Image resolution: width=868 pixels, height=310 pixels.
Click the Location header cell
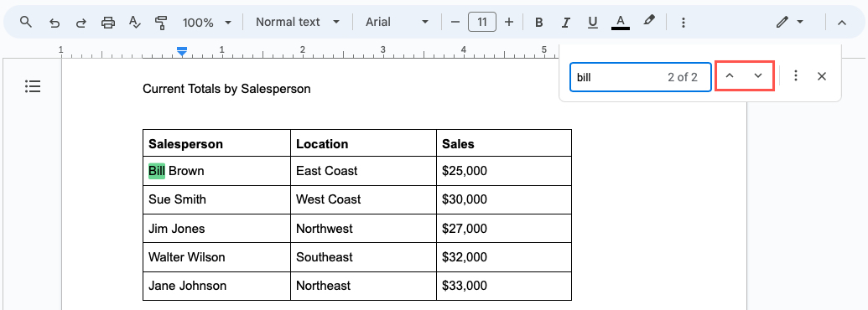click(x=363, y=143)
